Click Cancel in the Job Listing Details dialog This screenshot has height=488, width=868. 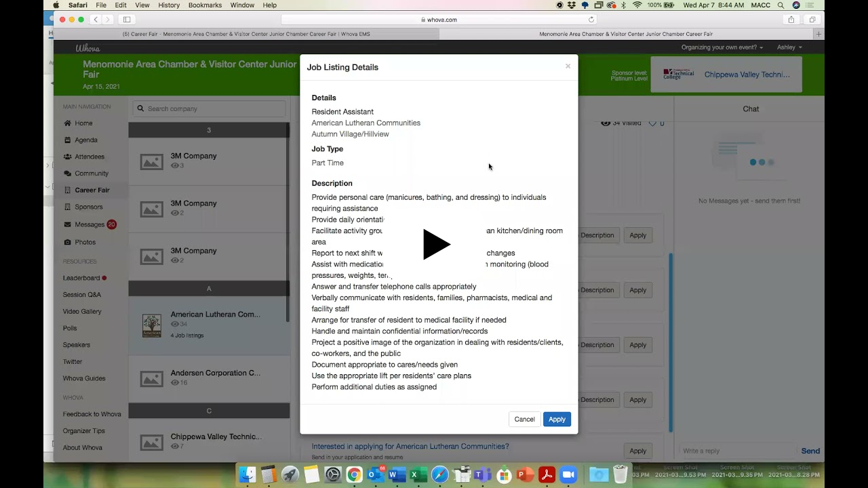tap(524, 420)
